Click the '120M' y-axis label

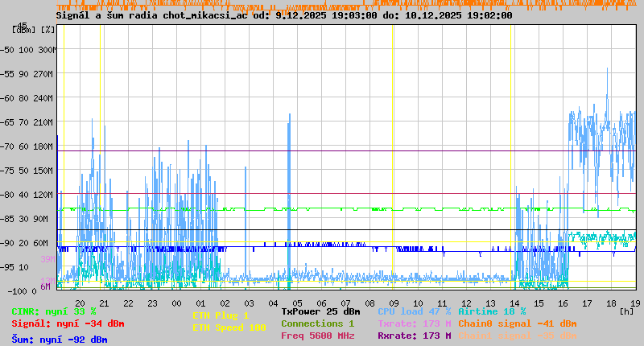tap(43, 195)
